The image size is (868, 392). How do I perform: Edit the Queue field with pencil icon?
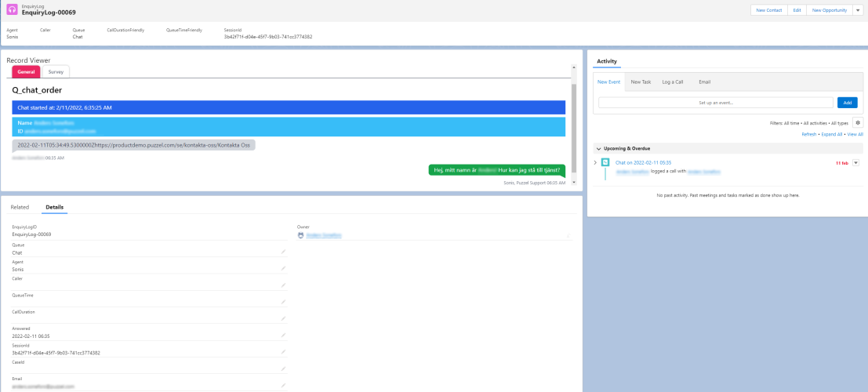pos(283,252)
